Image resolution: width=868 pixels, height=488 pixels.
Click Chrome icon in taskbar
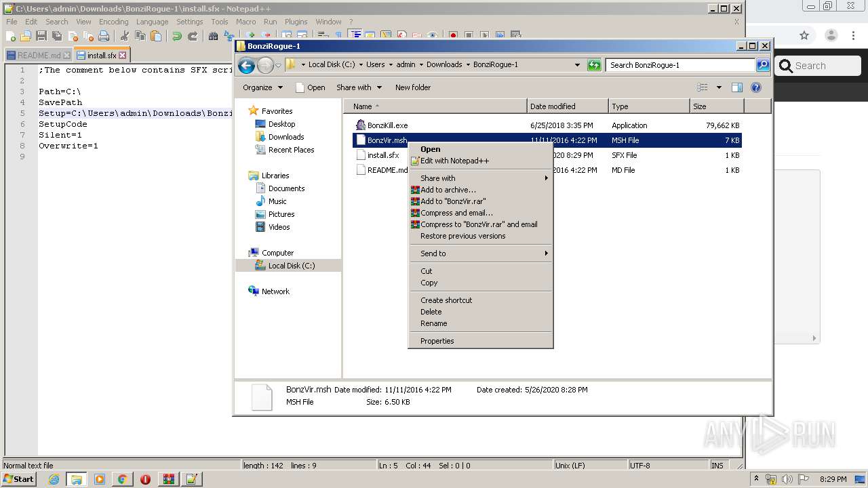click(x=122, y=479)
